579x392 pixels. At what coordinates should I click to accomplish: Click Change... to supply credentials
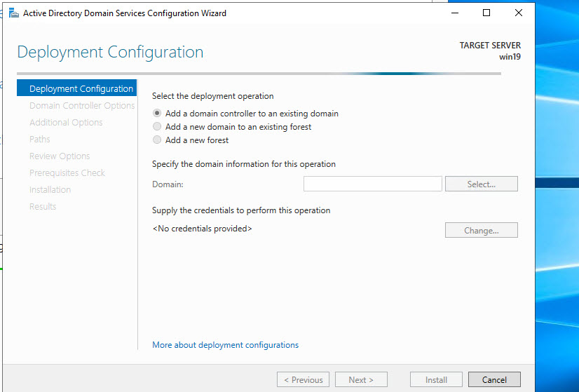point(481,230)
